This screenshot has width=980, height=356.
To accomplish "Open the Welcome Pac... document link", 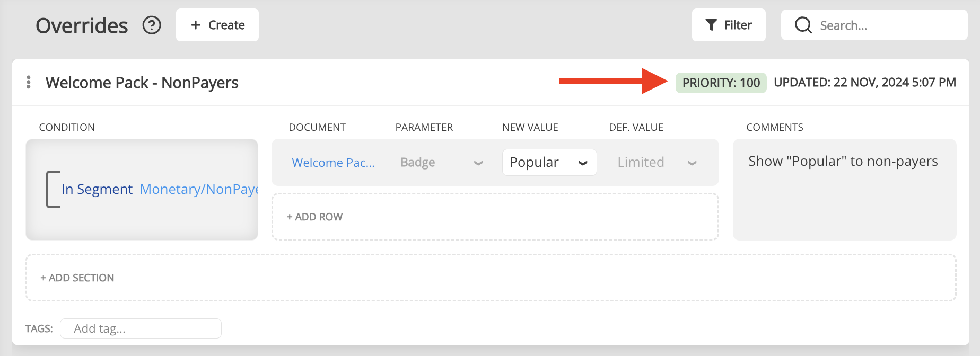I will click(333, 163).
